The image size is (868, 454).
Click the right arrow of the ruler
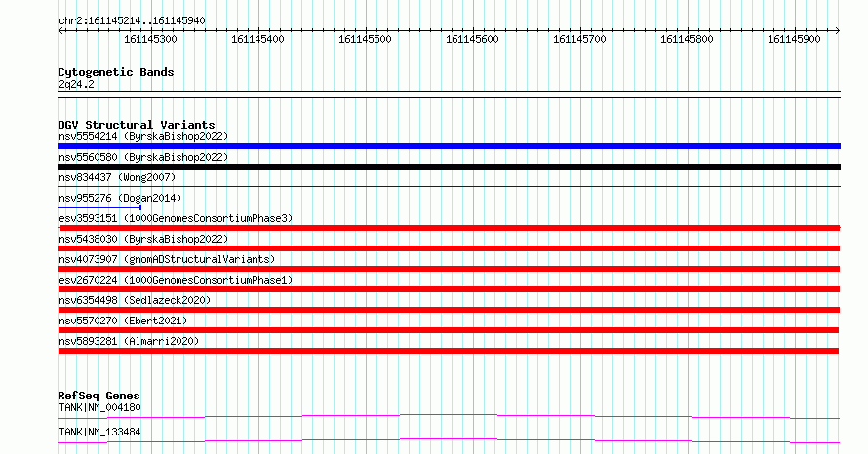837,31
